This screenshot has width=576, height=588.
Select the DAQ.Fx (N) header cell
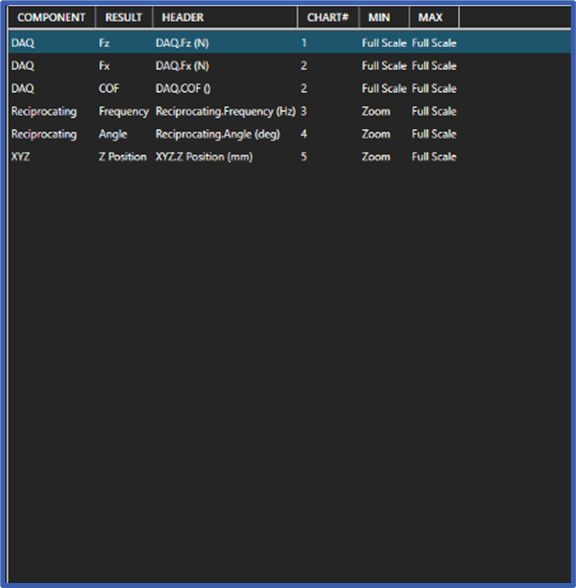[x=182, y=66]
